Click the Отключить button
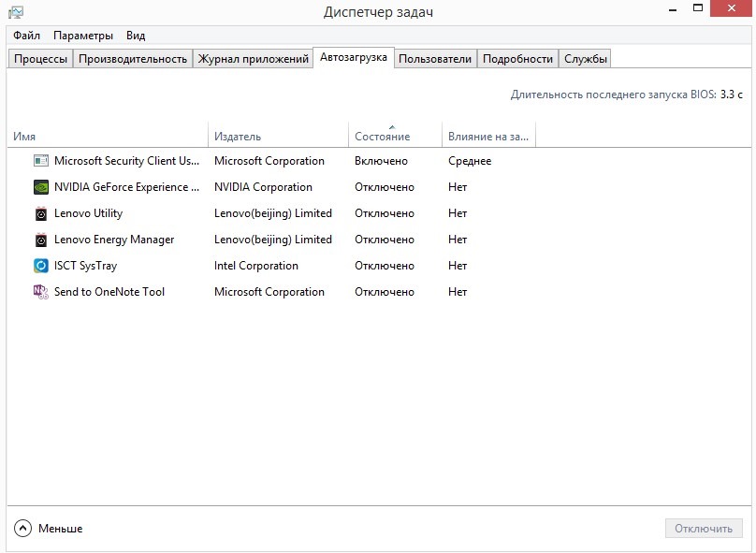This screenshot has width=756, height=553. (704, 529)
